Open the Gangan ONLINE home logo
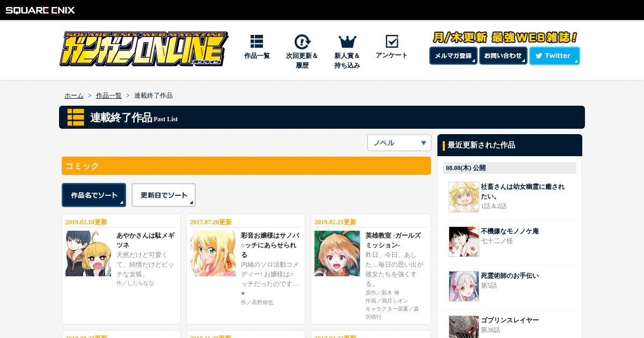 click(144, 49)
